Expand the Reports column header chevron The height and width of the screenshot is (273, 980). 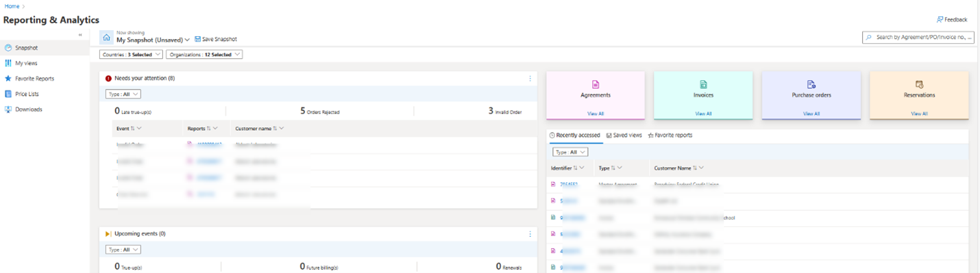click(215, 128)
